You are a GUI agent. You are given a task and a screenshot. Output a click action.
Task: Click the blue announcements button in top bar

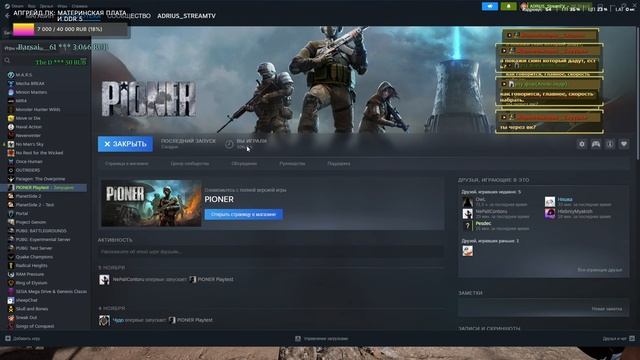point(490,6)
